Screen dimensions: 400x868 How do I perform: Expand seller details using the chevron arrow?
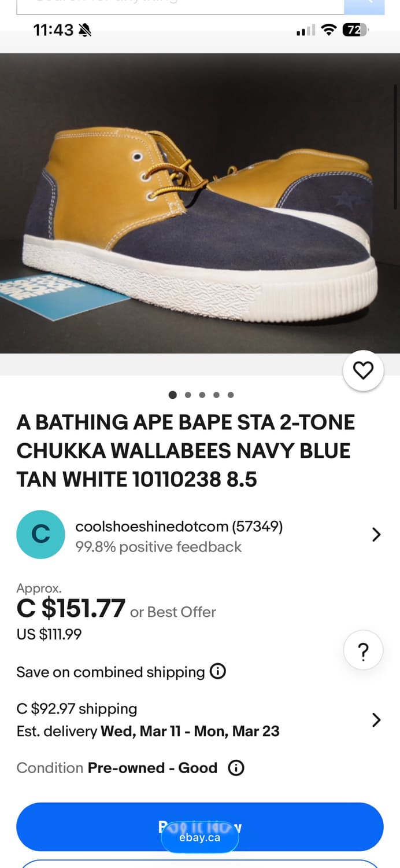click(376, 534)
